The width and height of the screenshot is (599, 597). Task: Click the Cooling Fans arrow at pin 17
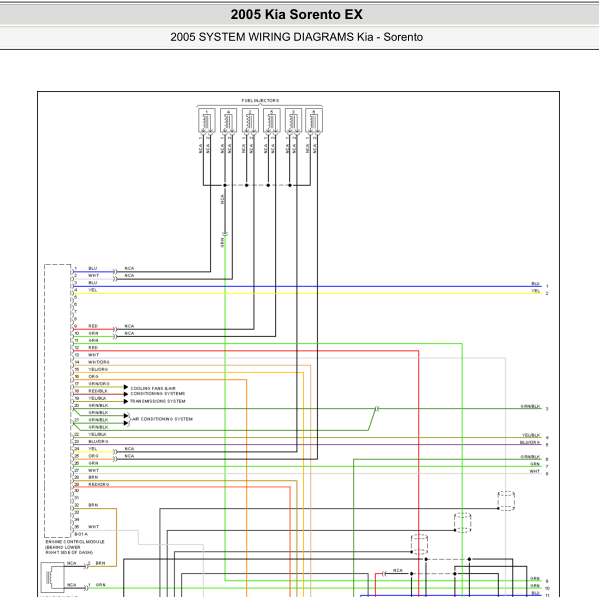(126, 387)
